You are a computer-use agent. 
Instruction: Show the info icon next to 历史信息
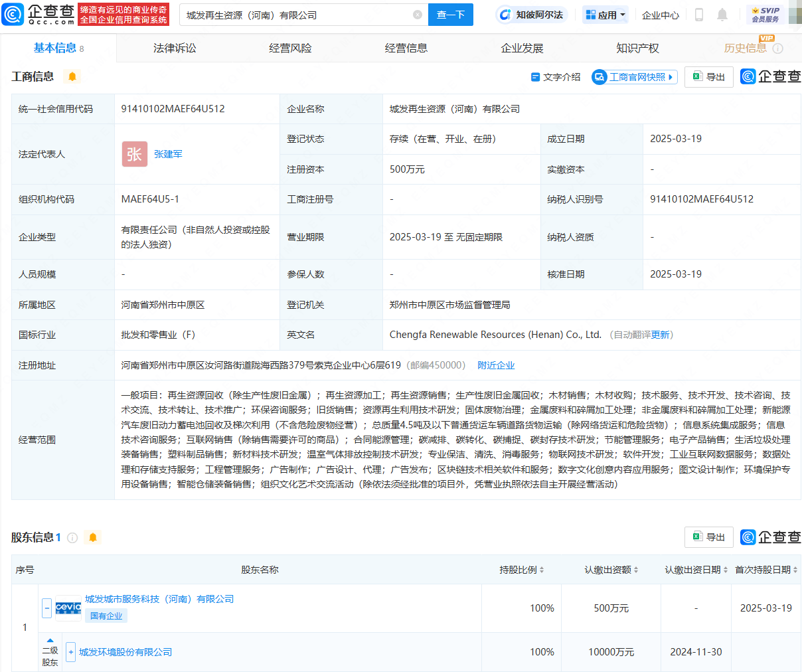click(778, 48)
